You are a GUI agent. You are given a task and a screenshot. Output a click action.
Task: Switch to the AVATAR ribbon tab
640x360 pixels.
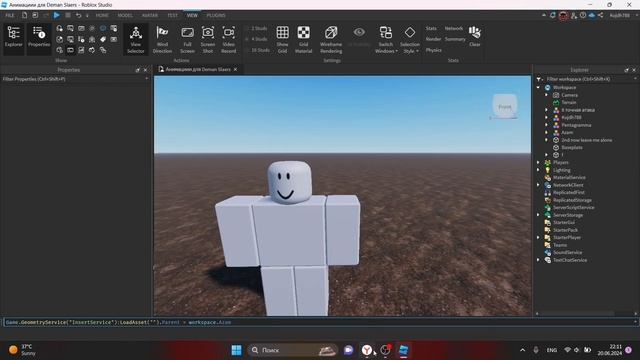tap(150, 15)
